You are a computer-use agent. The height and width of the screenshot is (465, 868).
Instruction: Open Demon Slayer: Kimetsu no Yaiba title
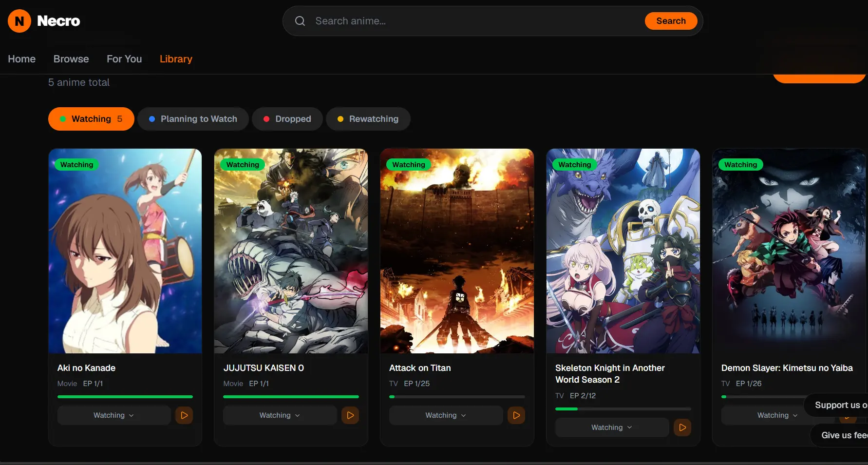click(787, 368)
